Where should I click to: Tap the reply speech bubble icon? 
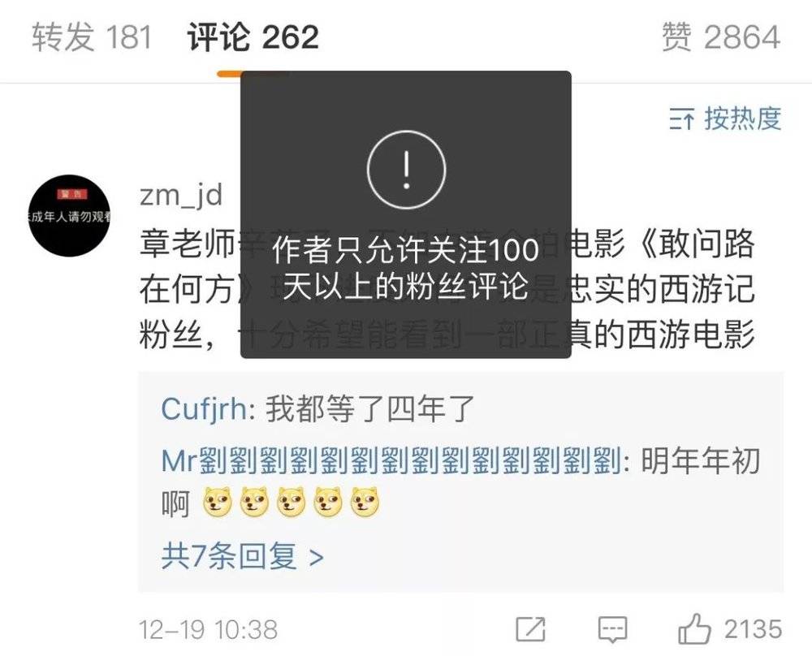tap(612, 629)
